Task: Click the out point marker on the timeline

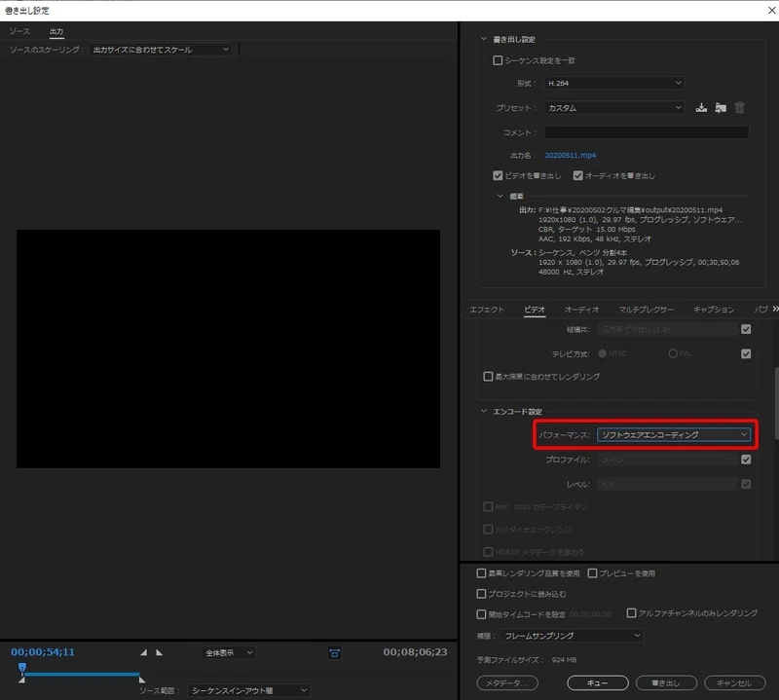Action: (141, 680)
